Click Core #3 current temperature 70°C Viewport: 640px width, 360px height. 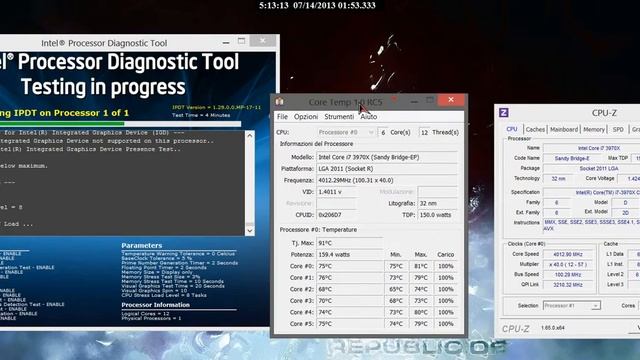(349, 300)
